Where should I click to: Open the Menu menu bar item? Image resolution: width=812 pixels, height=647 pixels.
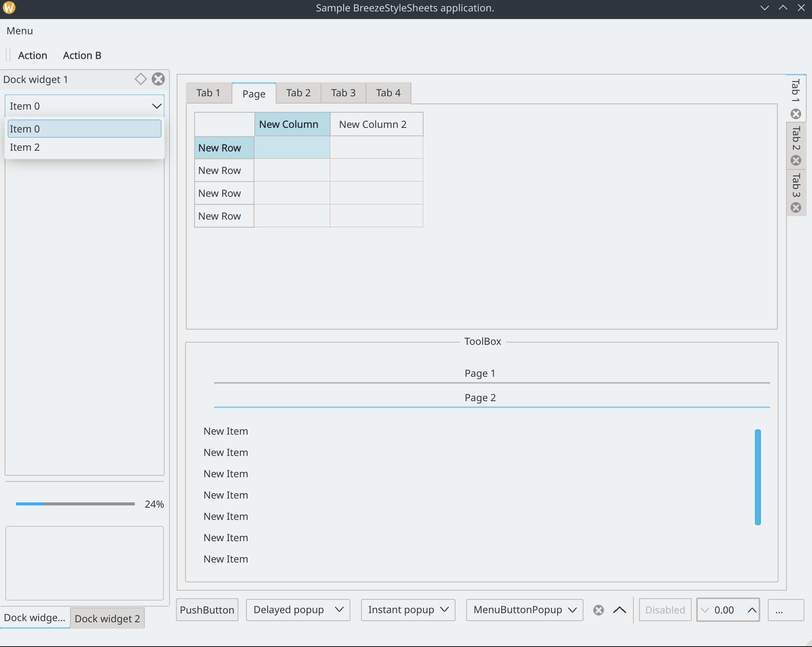click(x=20, y=30)
